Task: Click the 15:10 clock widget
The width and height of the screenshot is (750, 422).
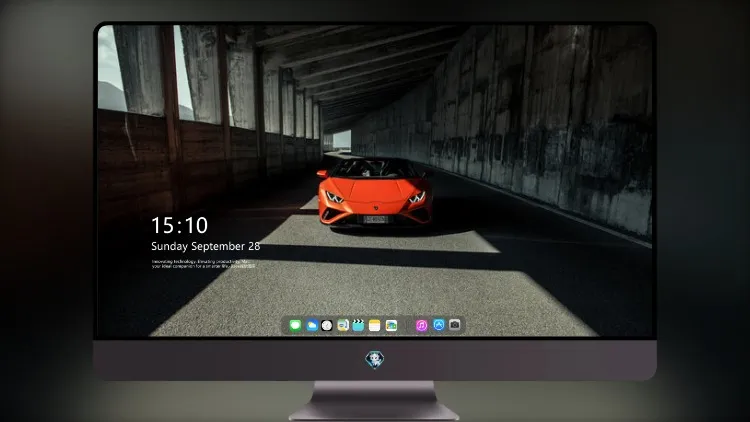Action: coord(179,225)
